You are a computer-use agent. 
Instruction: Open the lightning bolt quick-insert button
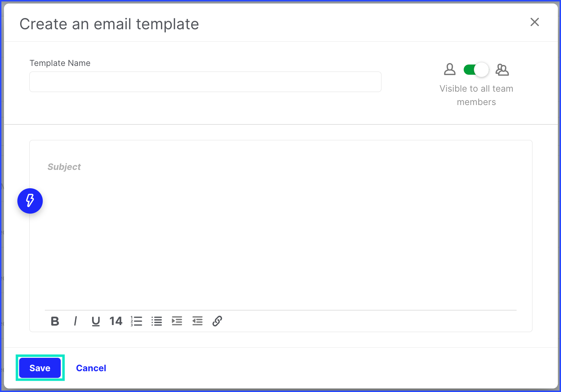(x=30, y=201)
